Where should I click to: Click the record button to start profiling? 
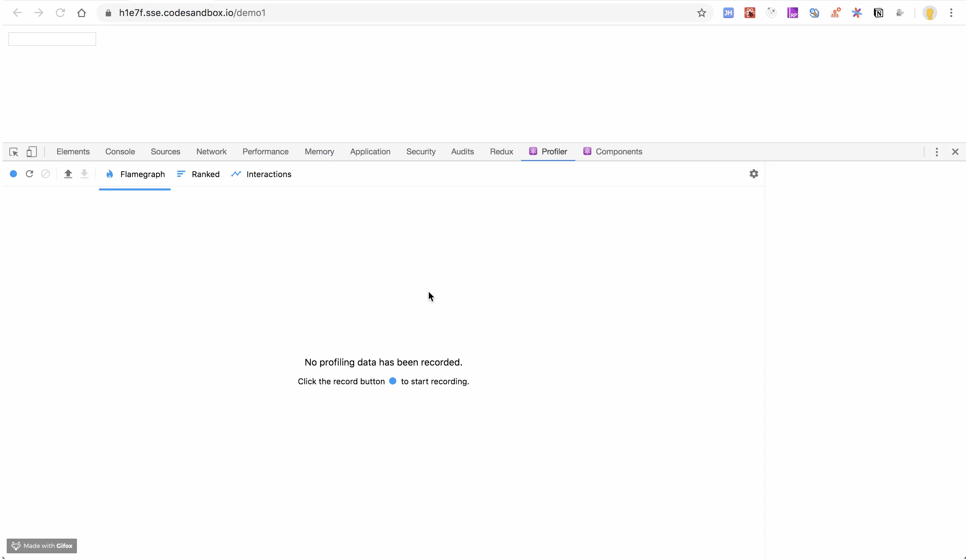pos(13,174)
